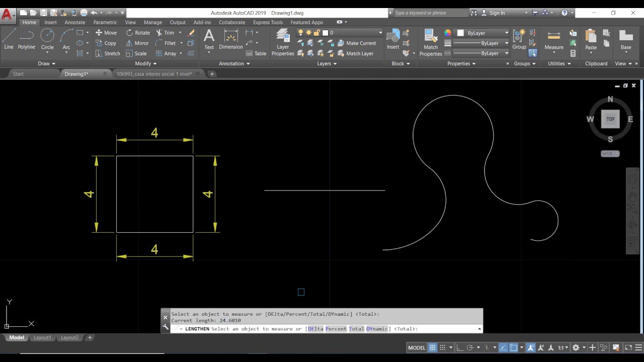Toggle annotation objects visibility in status bar
Viewport: 644px width, 362px height.
pyautogui.click(x=531, y=347)
